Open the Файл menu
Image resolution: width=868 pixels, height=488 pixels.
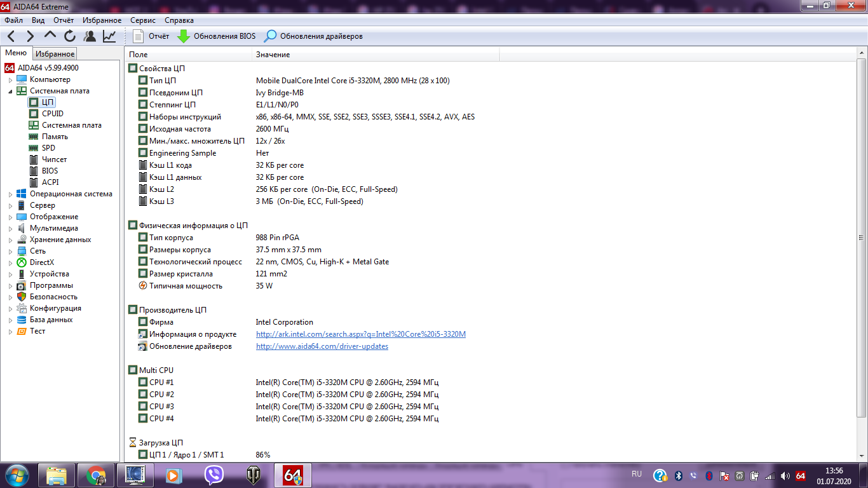pyautogui.click(x=13, y=20)
